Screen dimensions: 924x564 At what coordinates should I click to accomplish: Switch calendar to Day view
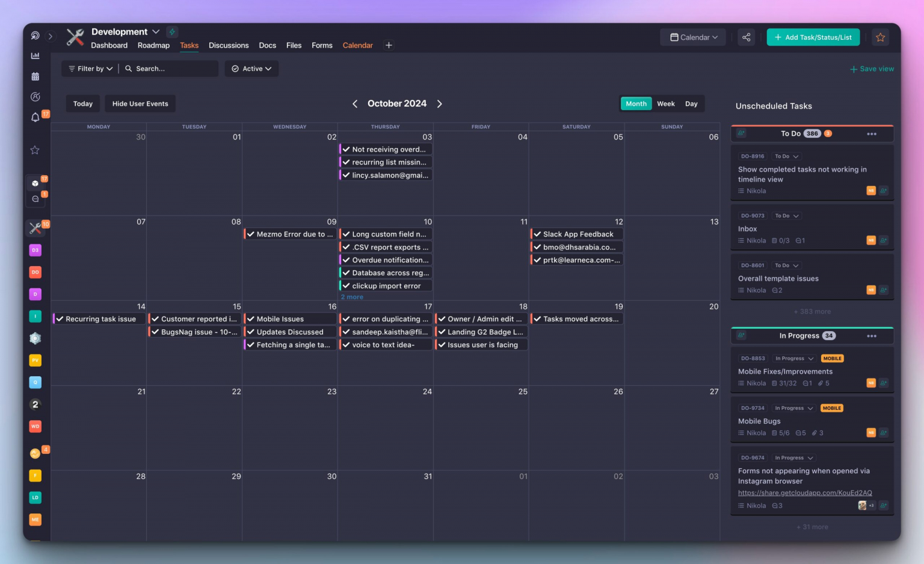click(x=691, y=104)
